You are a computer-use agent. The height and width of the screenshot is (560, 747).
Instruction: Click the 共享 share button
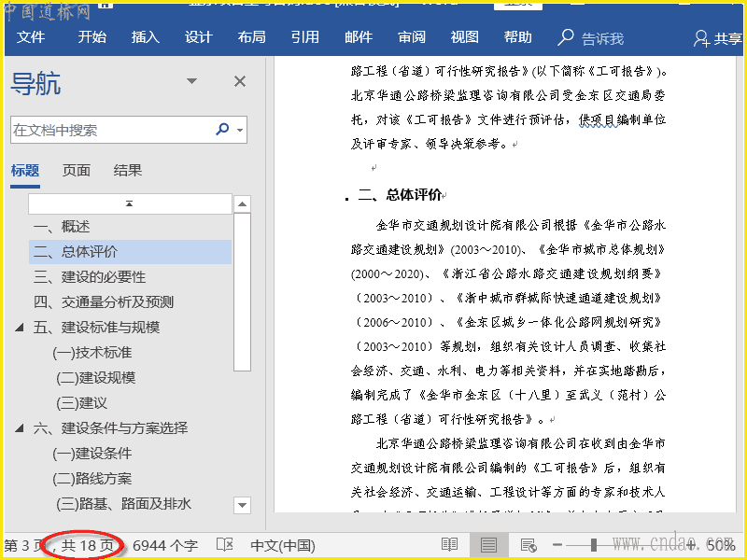[x=718, y=38]
